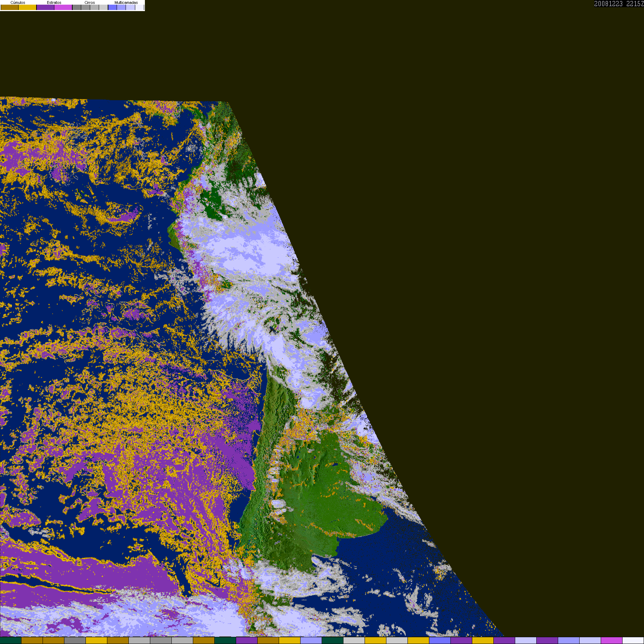Click the '20081223 2215Z' timestamp
This screenshot has height=644, width=644.
pyautogui.click(x=619, y=4)
